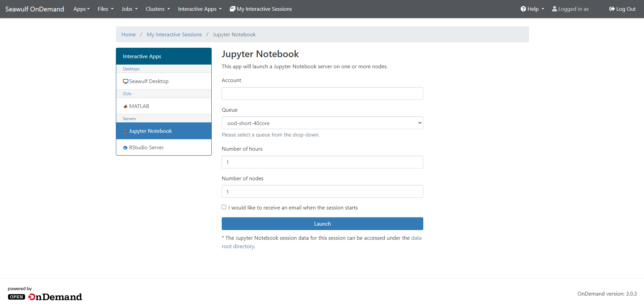
Task: Open My Interactive Sessions breadcrumb link
Action: (x=174, y=35)
